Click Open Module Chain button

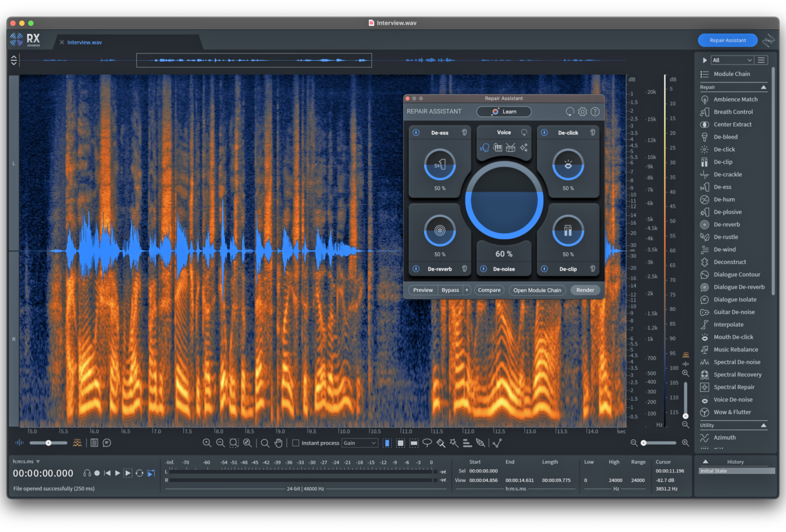[538, 290]
